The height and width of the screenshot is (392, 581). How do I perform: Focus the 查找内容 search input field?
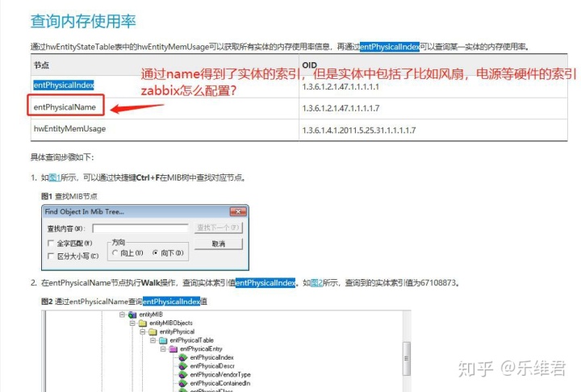(140, 228)
